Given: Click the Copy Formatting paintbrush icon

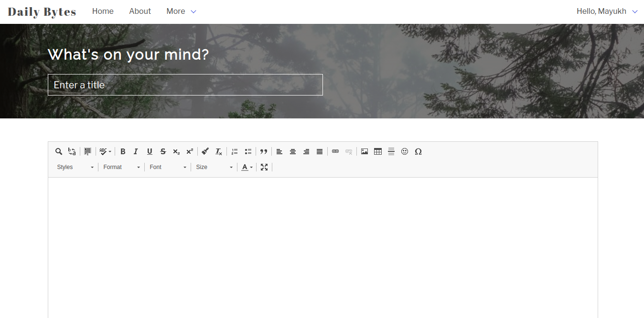Looking at the screenshot, I should (205, 151).
